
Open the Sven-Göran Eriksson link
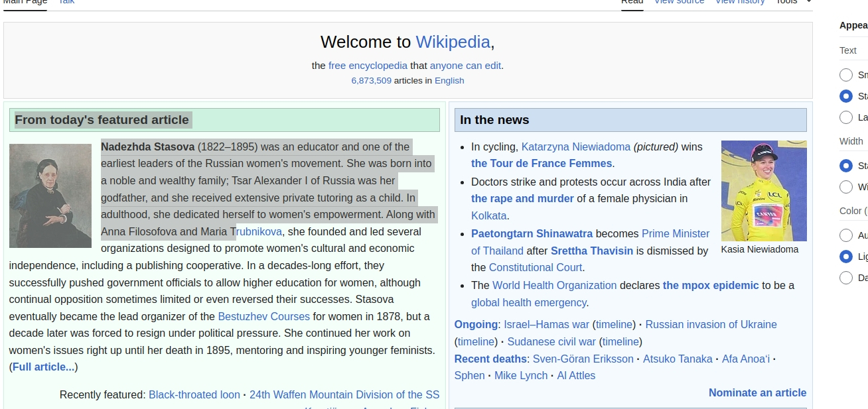pos(583,359)
